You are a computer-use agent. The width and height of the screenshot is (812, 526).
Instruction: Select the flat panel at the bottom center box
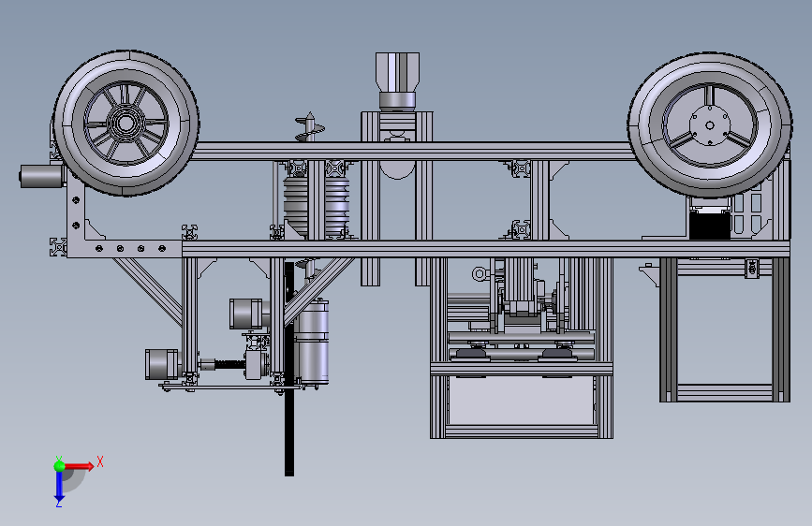(522, 400)
